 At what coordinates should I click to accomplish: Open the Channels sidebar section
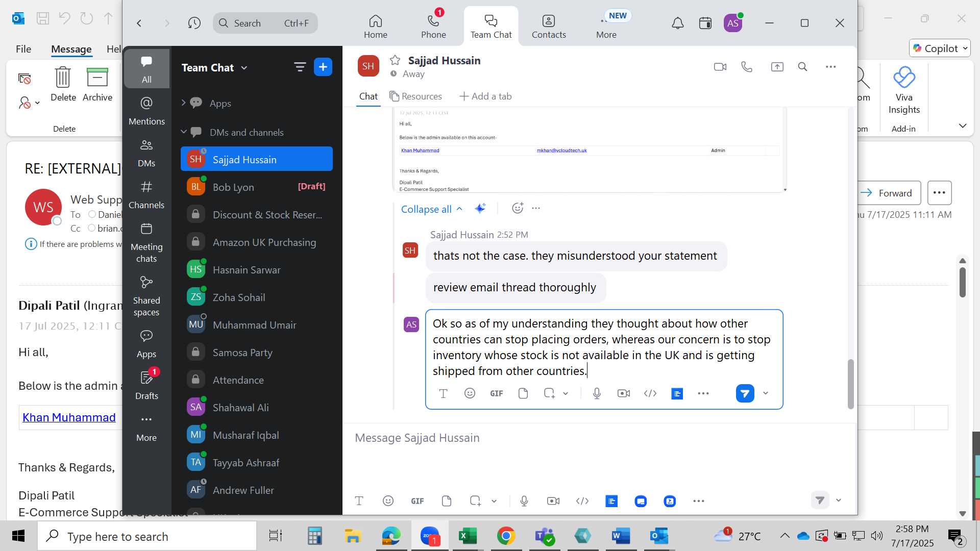pyautogui.click(x=146, y=194)
